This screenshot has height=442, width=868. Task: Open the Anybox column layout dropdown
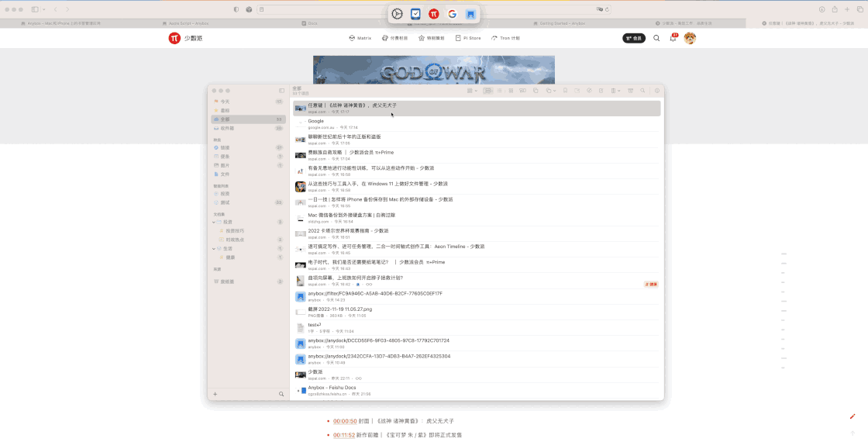pyautogui.click(x=615, y=90)
